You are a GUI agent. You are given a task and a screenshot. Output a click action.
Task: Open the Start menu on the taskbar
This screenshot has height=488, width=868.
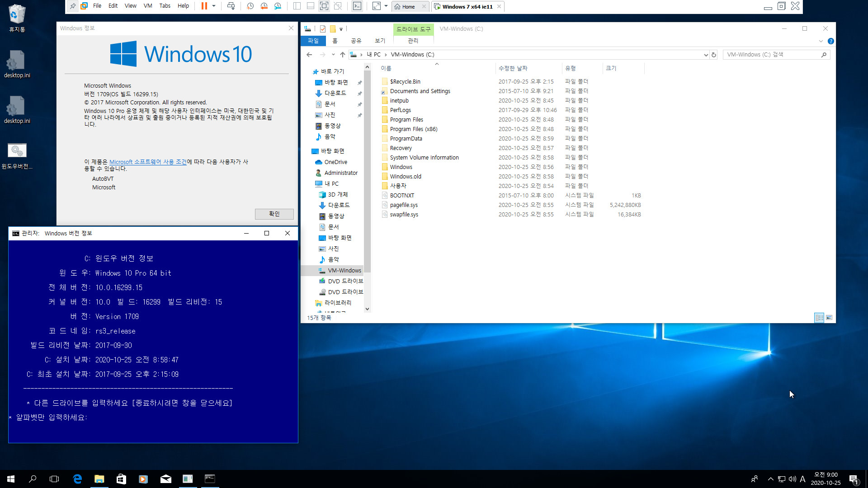pos(11,479)
